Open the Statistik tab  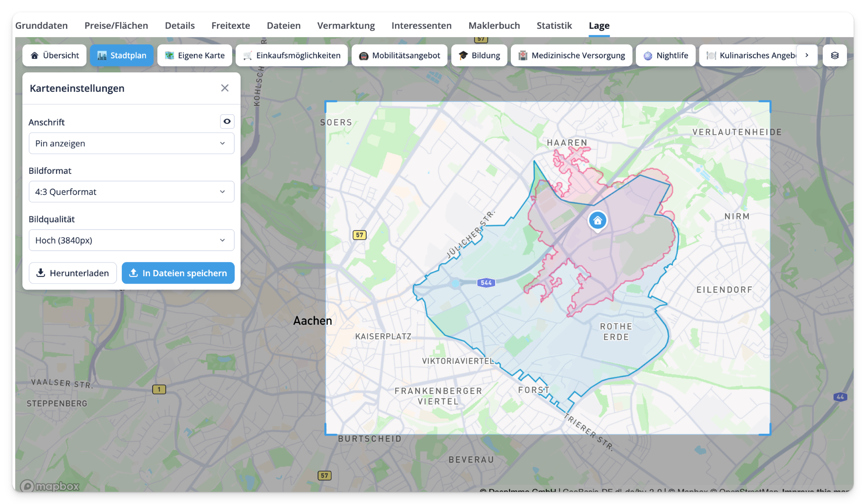point(554,25)
